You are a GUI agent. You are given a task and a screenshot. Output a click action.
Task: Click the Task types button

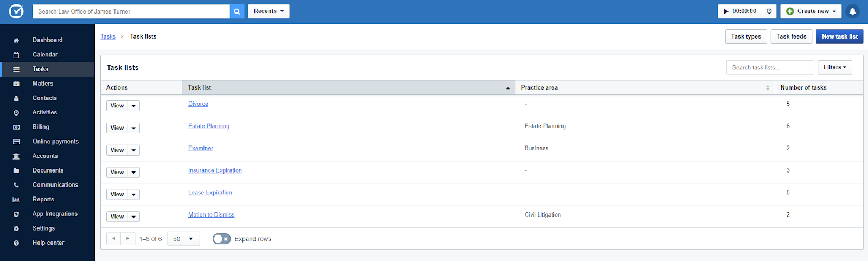(746, 36)
